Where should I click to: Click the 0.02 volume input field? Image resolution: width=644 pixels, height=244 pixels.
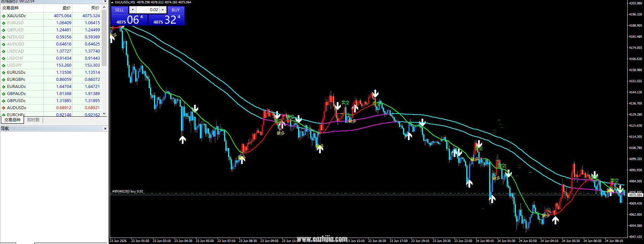coord(148,10)
